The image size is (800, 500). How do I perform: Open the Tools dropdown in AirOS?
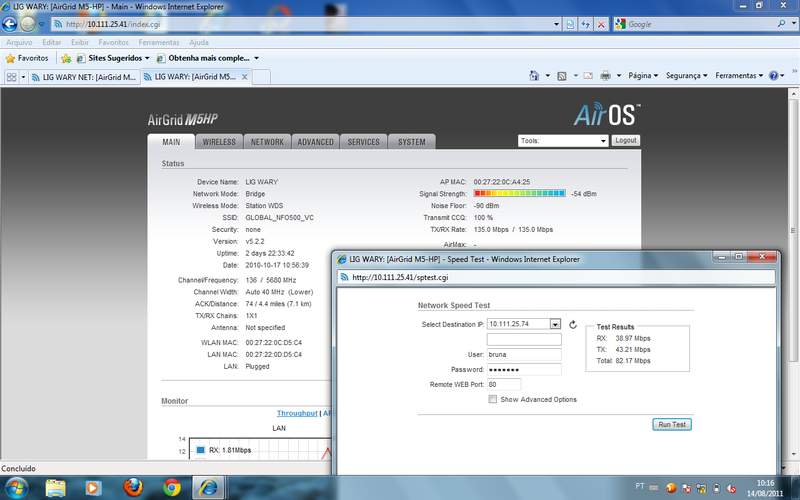pyautogui.click(x=563, y=141)
